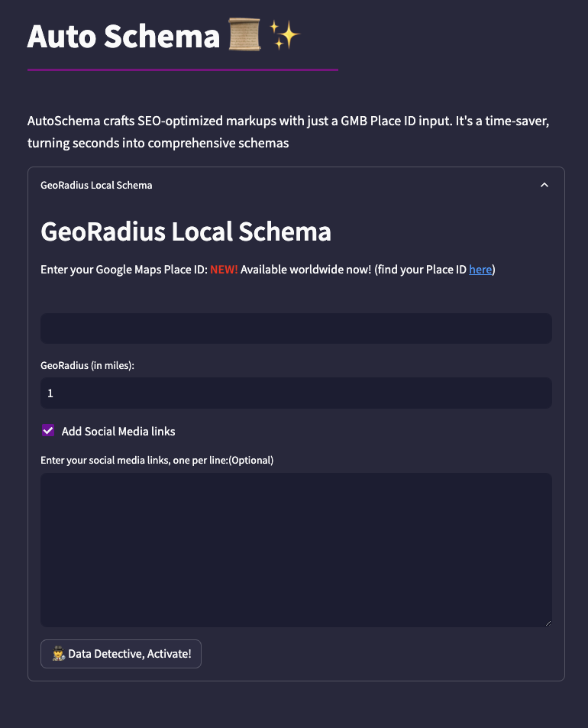Click the red NEW! badge text
The height and width of the screenshot is (728, 588).
(x=224, y=270)
